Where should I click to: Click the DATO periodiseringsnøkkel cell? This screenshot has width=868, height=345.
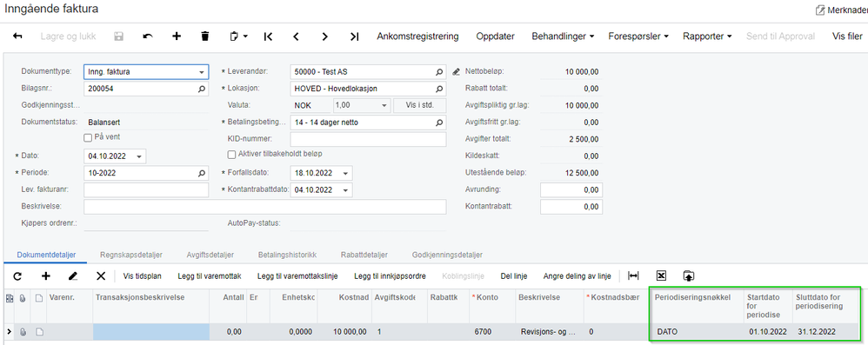697,332
